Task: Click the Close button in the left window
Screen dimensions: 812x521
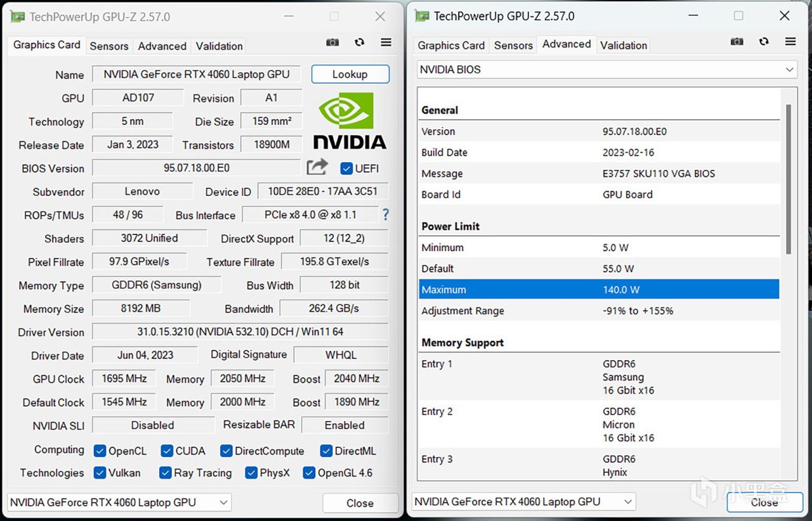Action: [x=360, y=503]
